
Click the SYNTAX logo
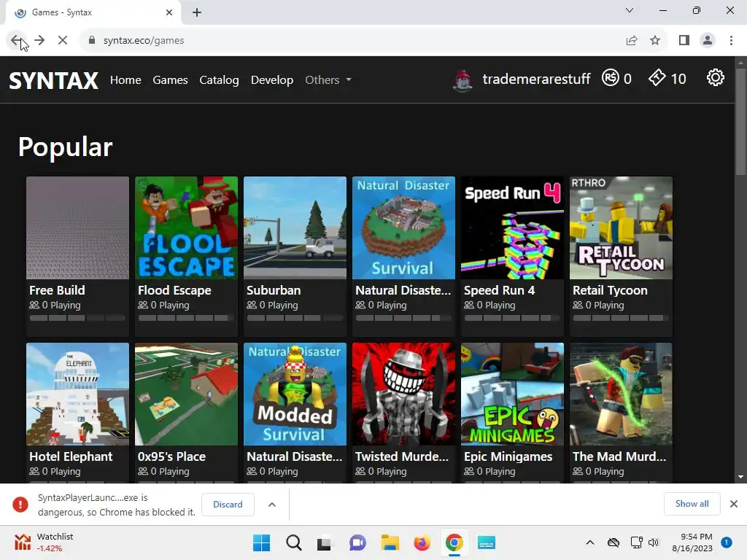54,80
